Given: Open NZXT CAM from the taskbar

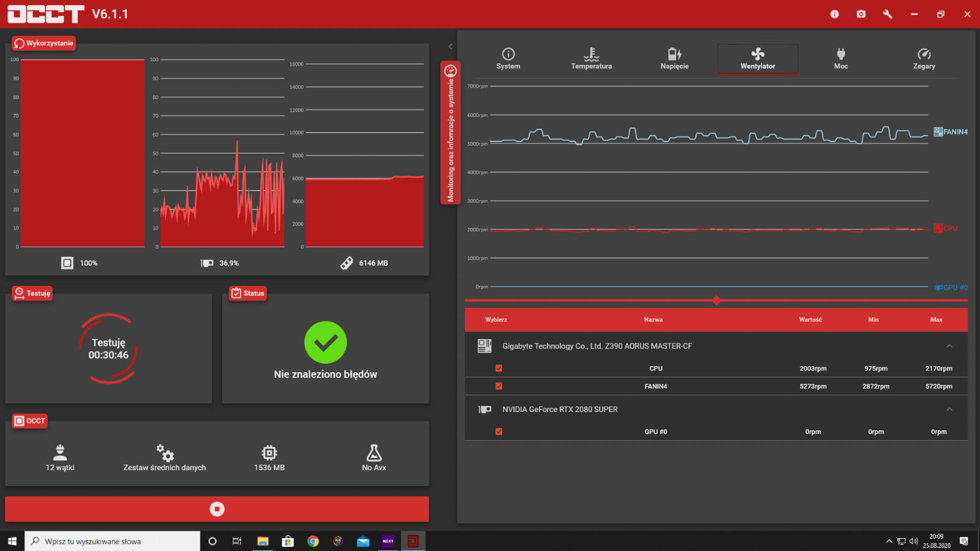Looking at the screenshot, I should (x=388, y=541).
